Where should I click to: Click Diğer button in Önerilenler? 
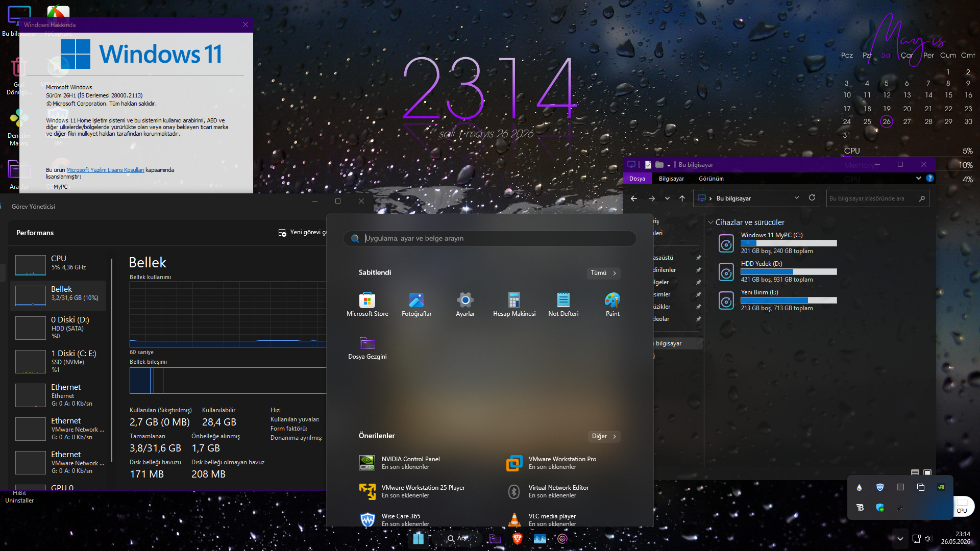point(604,436)
